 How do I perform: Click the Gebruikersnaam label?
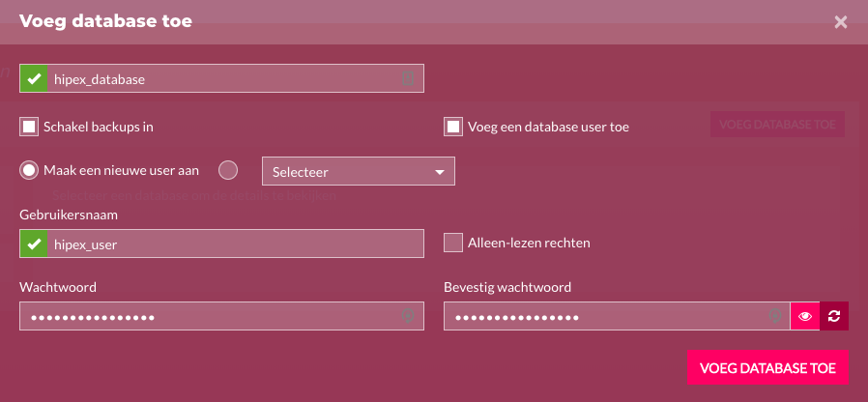point(69,215)
